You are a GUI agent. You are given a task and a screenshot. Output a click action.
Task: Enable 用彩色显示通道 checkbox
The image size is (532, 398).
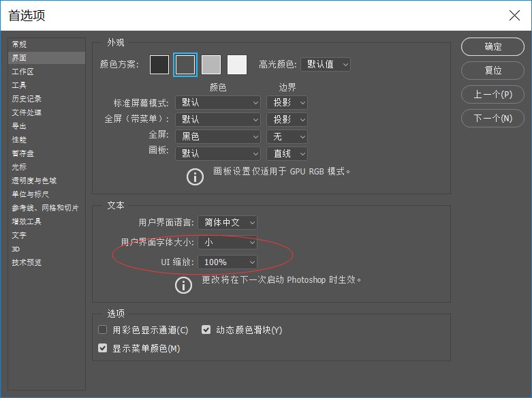pyautogui.click(x=103, y=330)
